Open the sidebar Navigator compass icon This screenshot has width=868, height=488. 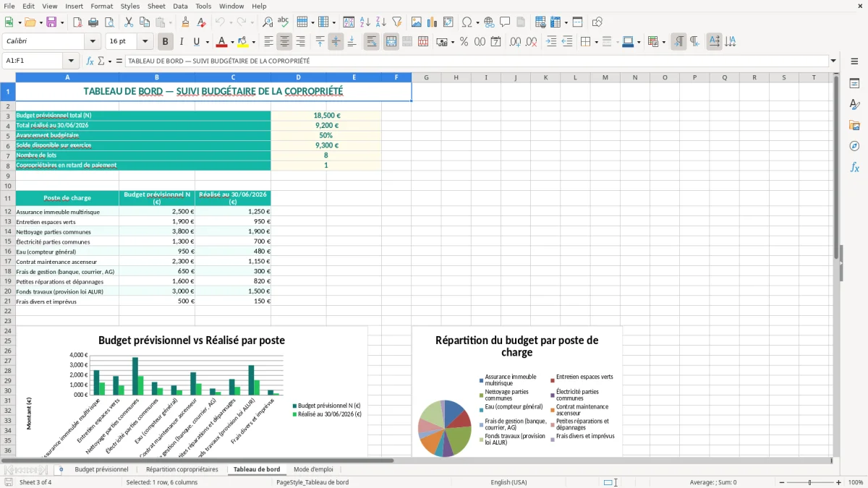(x=854, y=146)
